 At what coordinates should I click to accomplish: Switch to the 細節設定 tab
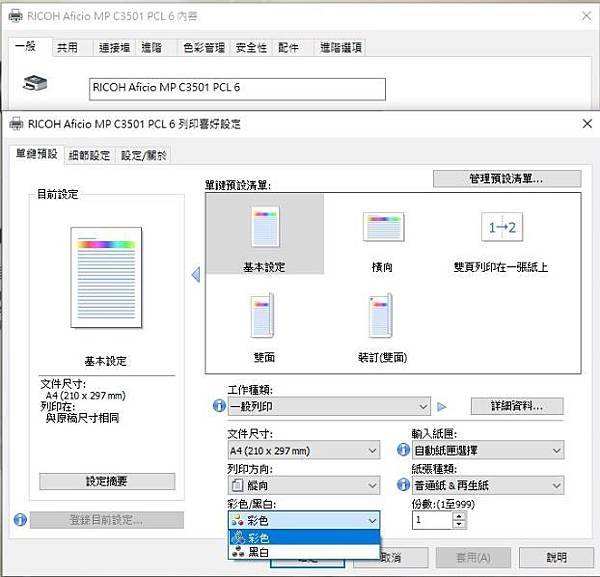89,155
